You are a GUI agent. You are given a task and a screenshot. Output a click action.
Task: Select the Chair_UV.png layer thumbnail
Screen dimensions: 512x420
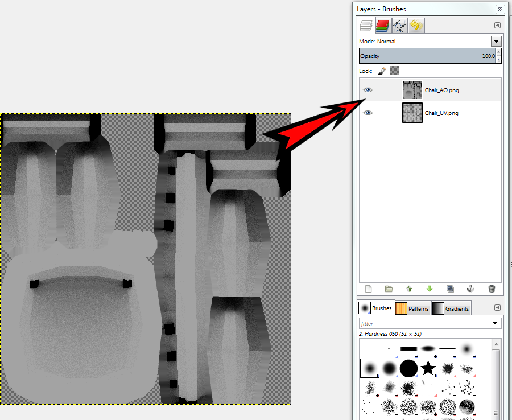coord(412,113)
